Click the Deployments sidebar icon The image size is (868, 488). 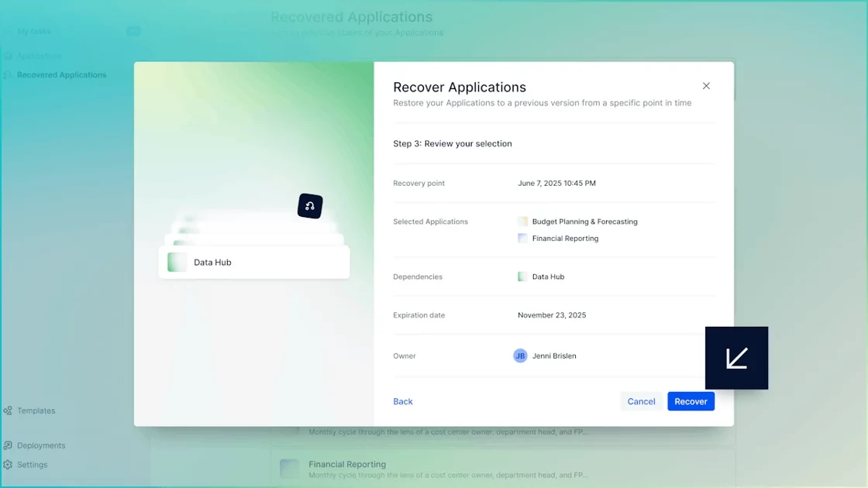pos(8,445)
